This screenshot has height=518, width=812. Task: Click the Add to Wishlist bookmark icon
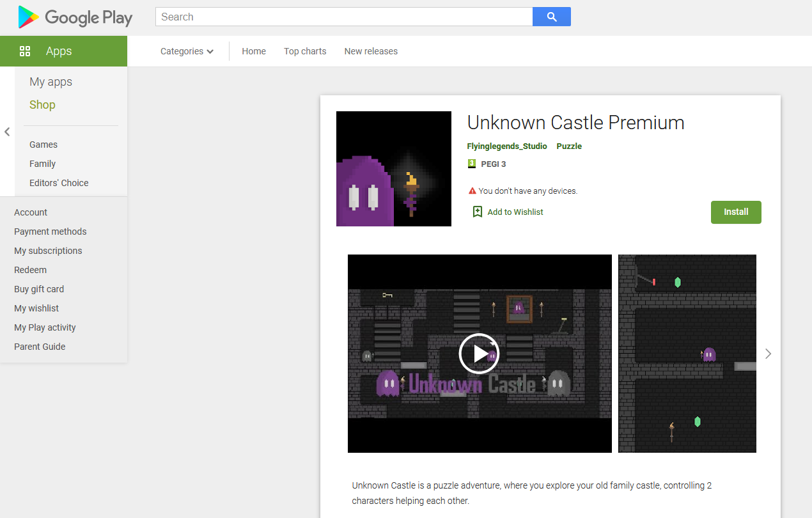477,212
